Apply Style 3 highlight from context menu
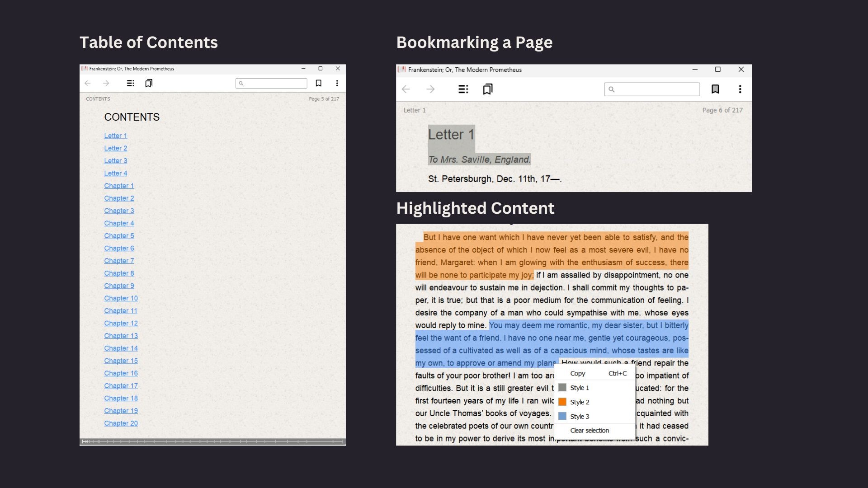The height and width of the screenshot is (488, 868). (594, 416)
